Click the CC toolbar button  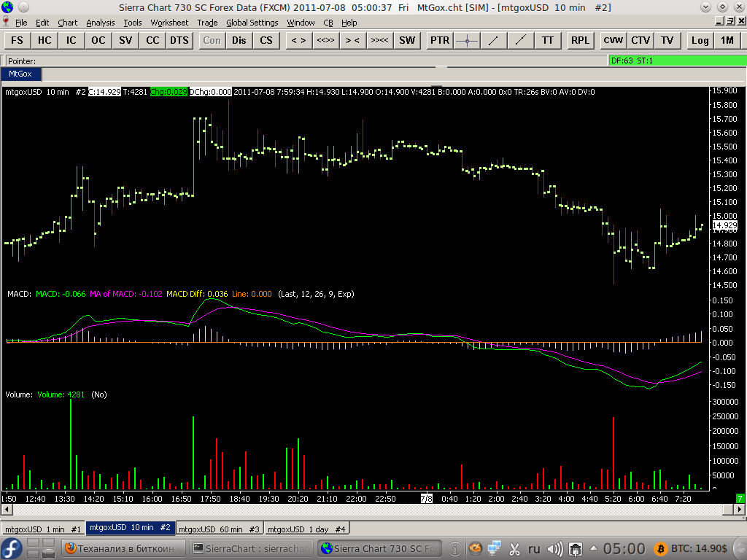click(x=152, y=41)
